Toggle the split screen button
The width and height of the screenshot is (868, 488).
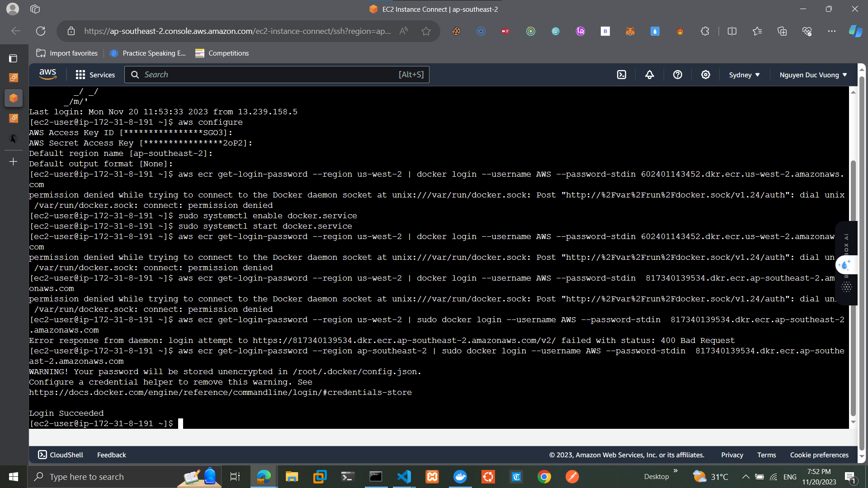(732, 31)
